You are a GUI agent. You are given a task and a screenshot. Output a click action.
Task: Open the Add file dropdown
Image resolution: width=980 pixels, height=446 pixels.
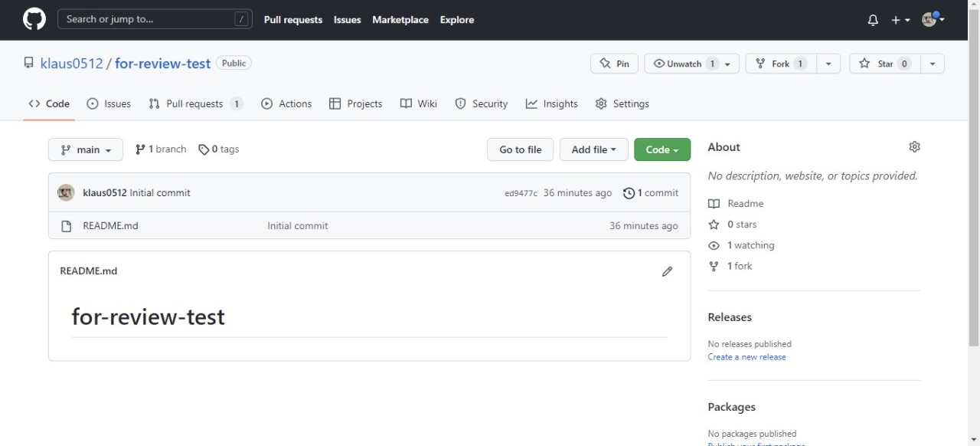click(x=594, y=149)
